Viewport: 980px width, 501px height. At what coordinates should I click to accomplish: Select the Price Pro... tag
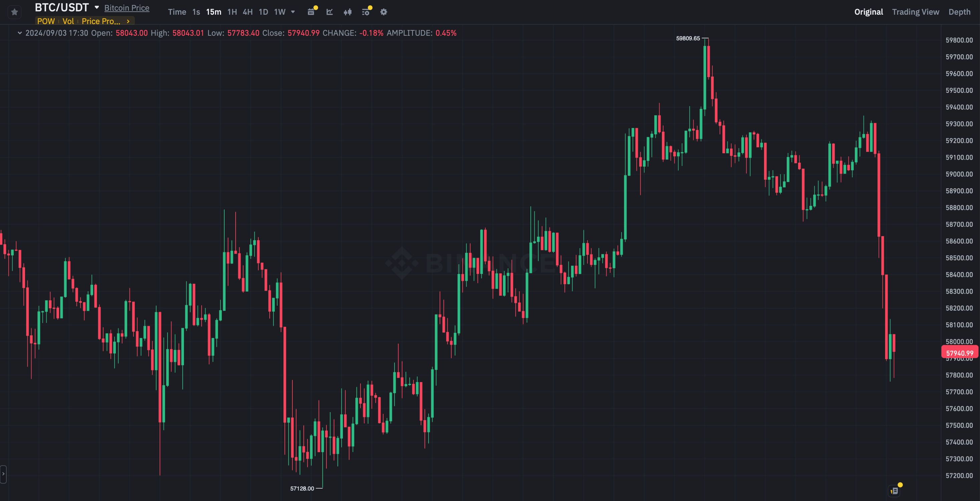tap(101, 21)
